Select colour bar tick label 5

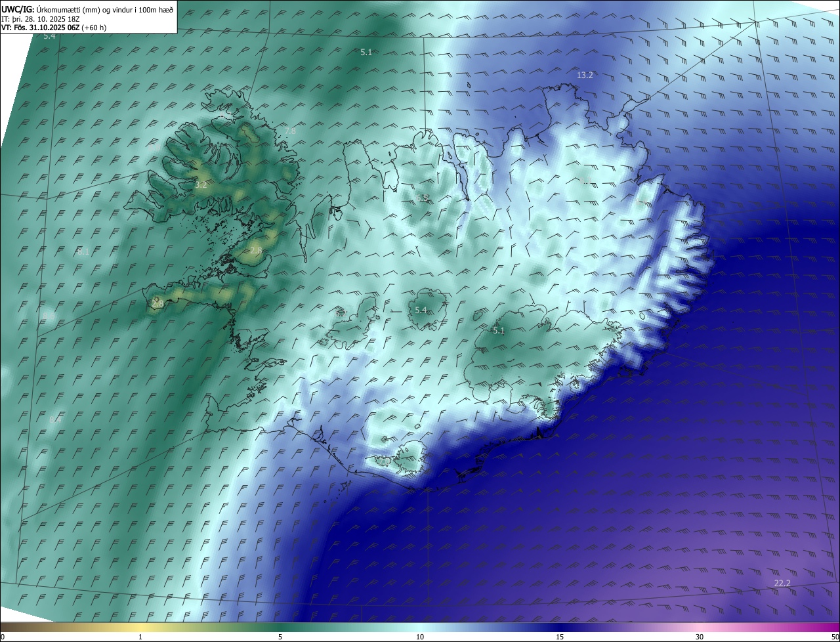click(x=280, y=637)
